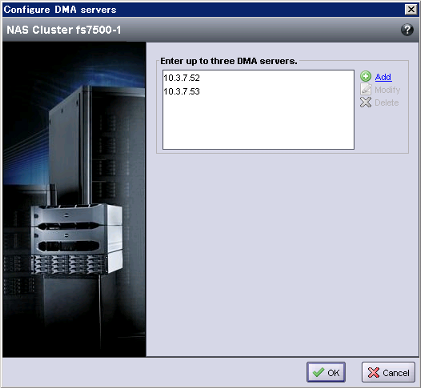Click the Delete X icon
The width and height of the screenshot is (421, 388).
(x=366, y=102)
